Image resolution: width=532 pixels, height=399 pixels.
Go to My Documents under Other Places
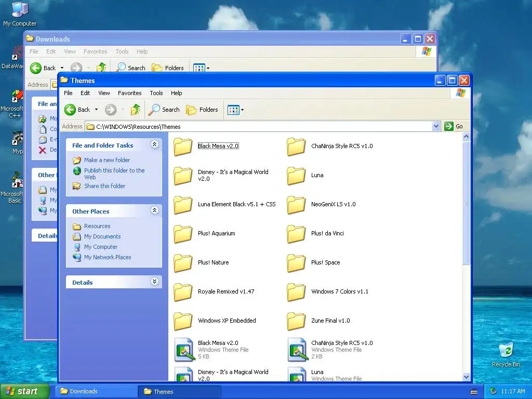(x=102, y=236)
